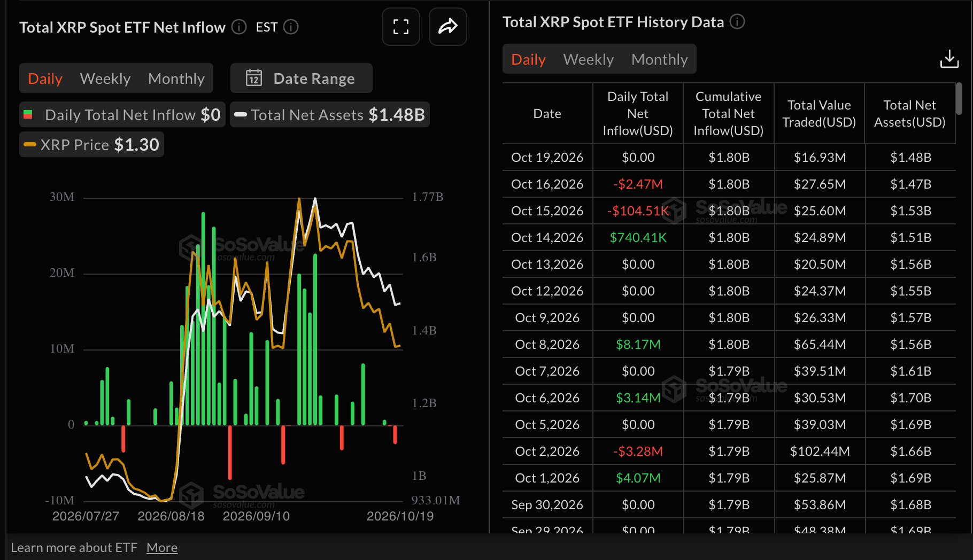Click the $102.44M value traded cell
The width and height of the screenshot is (973, 560).
tap(820, 452)
